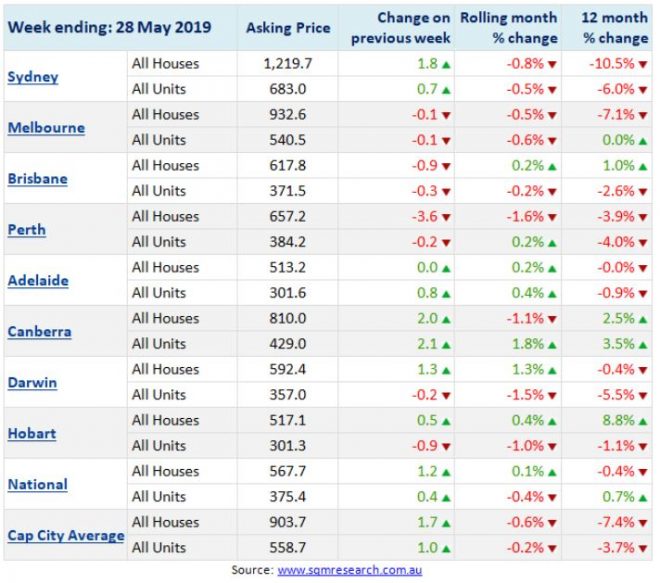Click the green up arrow next to Canberra 3.5%
This screenshot has width=660, height=583.
click(645, 344)
